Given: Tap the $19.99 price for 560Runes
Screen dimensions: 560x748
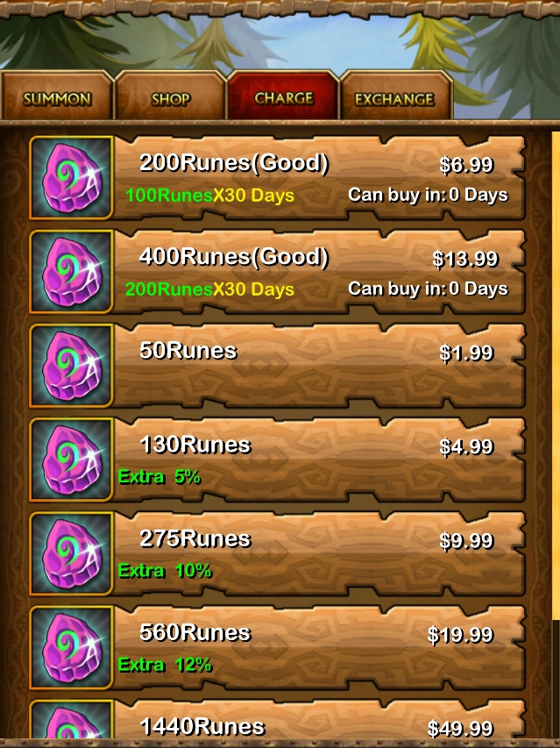Looking at the screenshot, I should pos(460,635).
